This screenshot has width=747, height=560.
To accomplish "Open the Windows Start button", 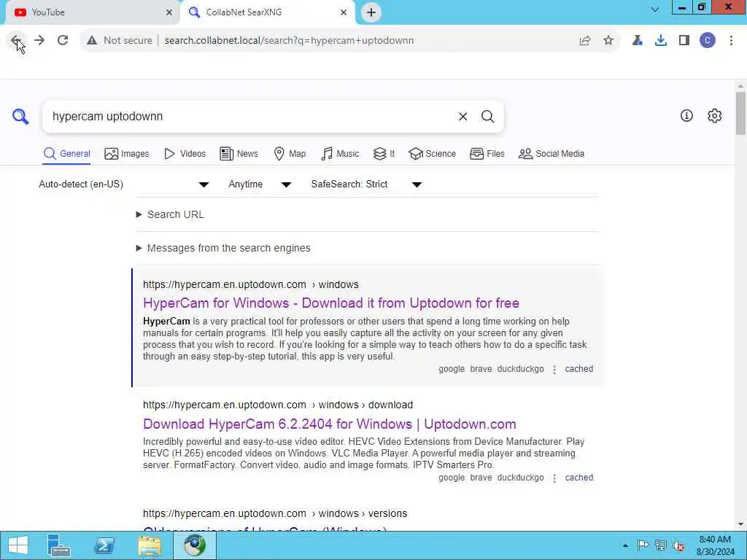I will (x=18, y=545).
